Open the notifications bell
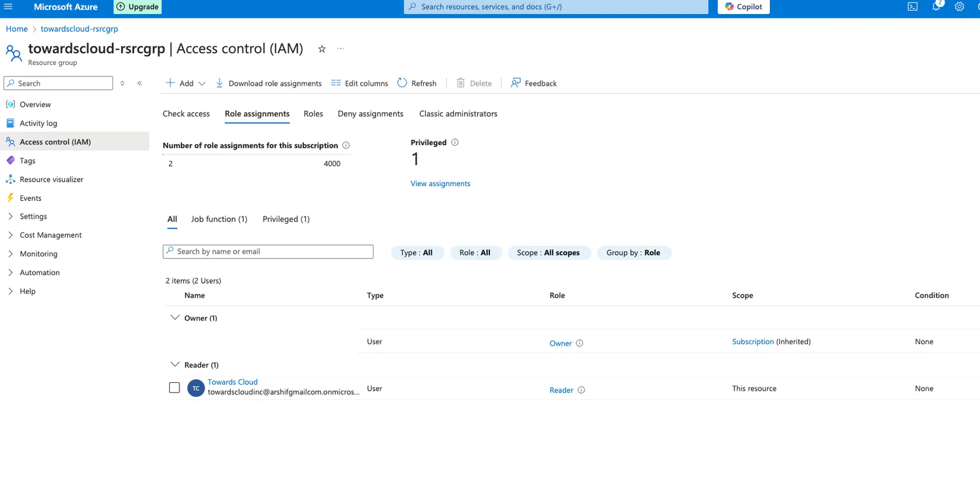980x490 pixels. (x=936, y=7)
